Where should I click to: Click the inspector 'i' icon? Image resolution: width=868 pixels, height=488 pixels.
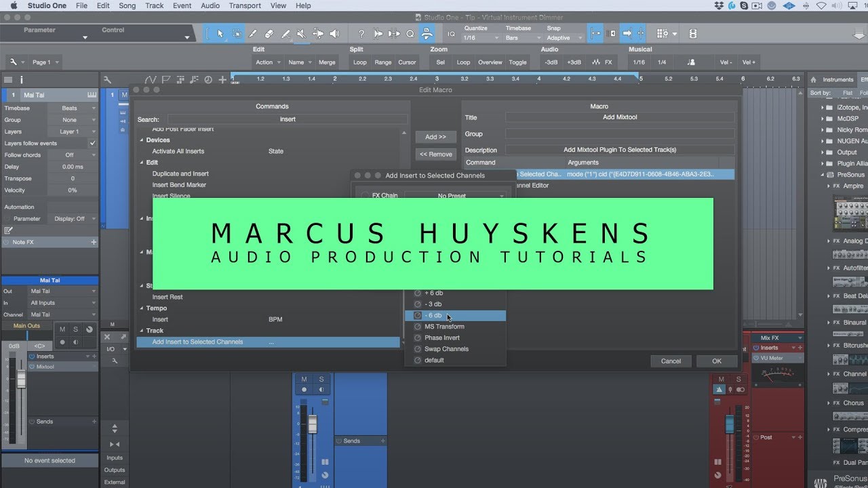coord(22,79)
